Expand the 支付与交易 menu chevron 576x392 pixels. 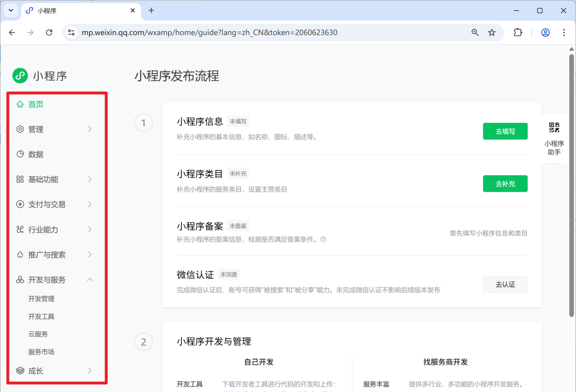tap(90, 204)
